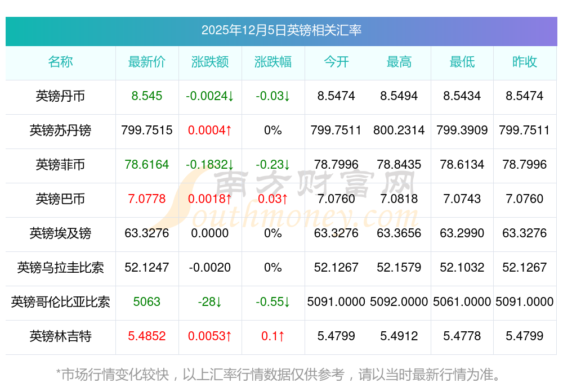
Task: Select the green -0.1832↓ change value
Action: pos(210,165)
